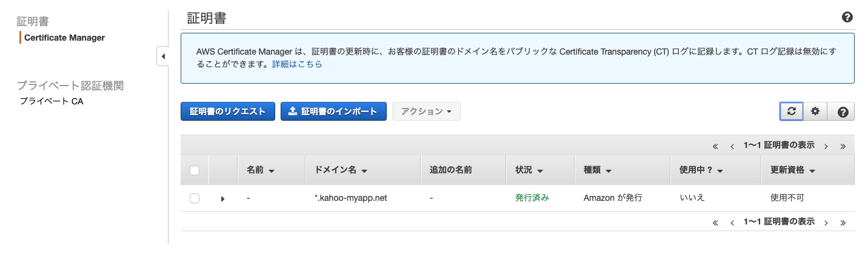868x256 pixels.
Task: Sort by ドメイン名 column header
Action: coord(341,170)
